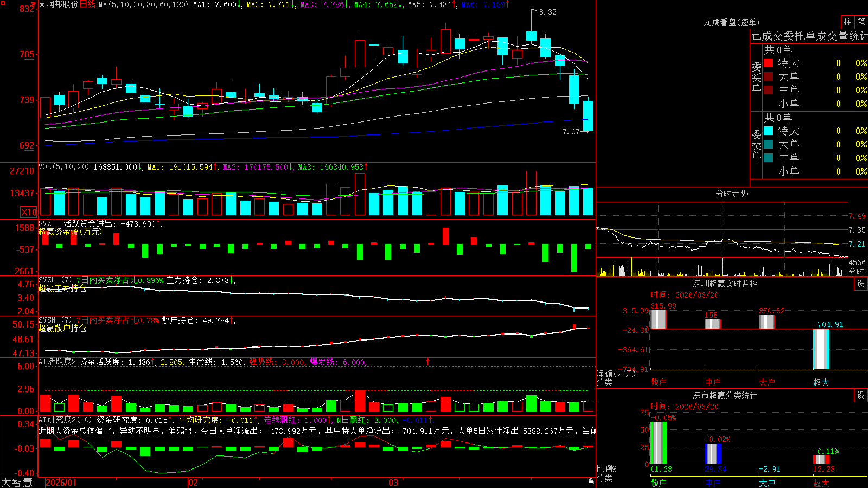
Task: Click the small red square icon at top-left
Action: click(x=3, y=3)
